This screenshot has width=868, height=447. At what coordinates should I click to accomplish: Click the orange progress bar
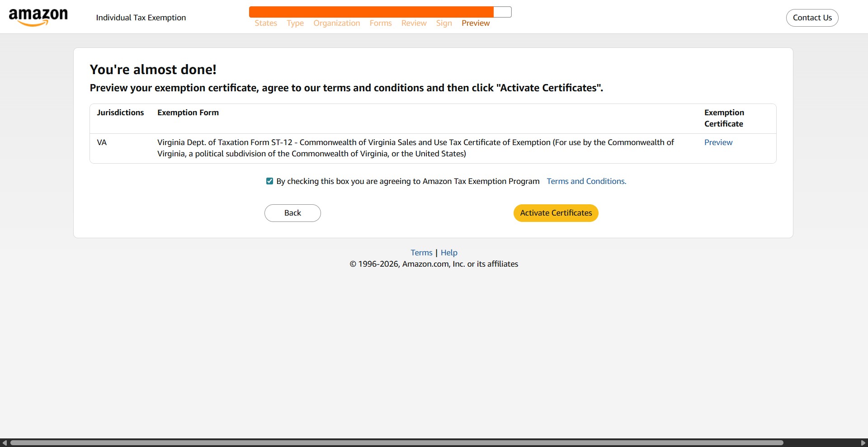click(371, 11)
